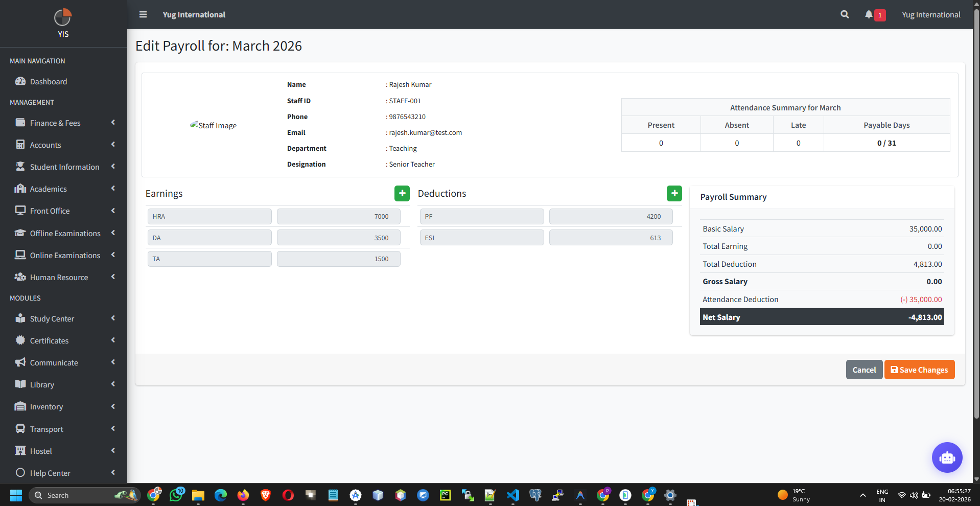Click the Library sidebar icon

20,384
